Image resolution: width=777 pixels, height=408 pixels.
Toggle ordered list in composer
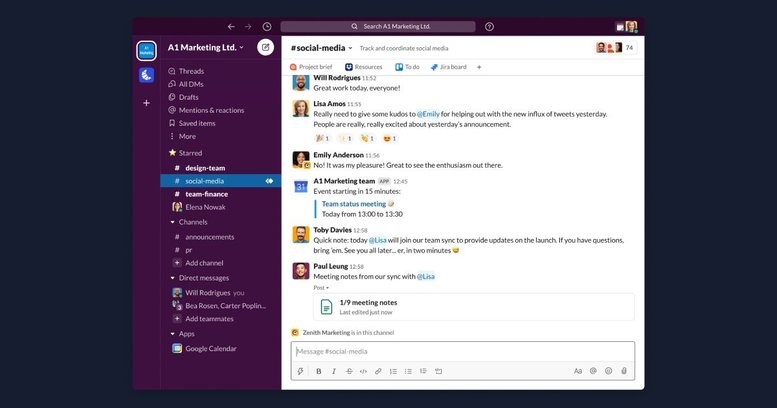(393, 371)
